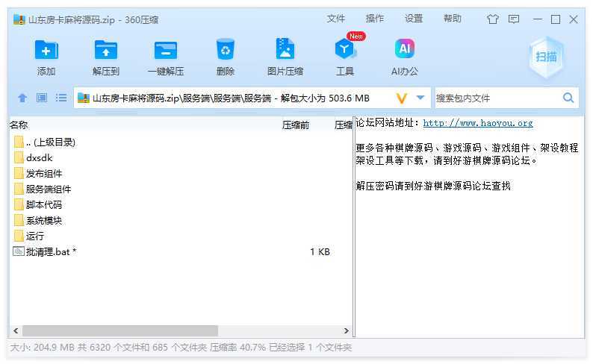Click the 删除 (Delete) trash icon
This screenshot has width=593, height=364.
pyautogui.click(x=226, y=49)
